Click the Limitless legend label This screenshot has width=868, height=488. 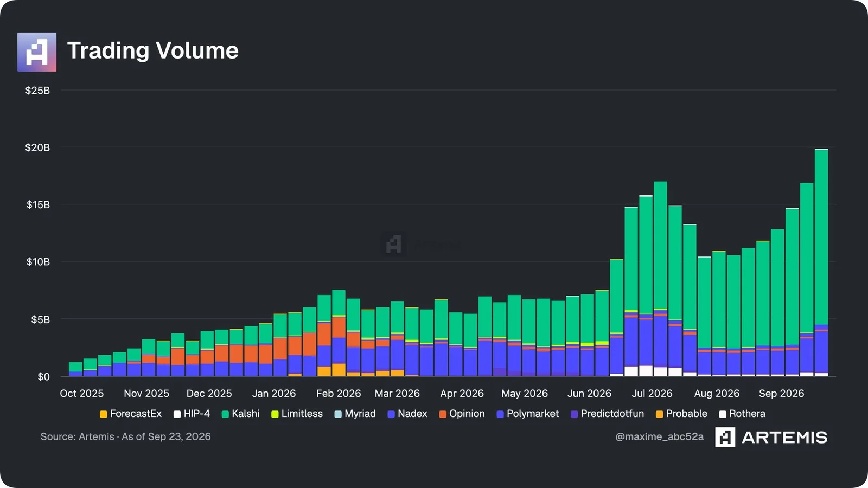point(302,414)
